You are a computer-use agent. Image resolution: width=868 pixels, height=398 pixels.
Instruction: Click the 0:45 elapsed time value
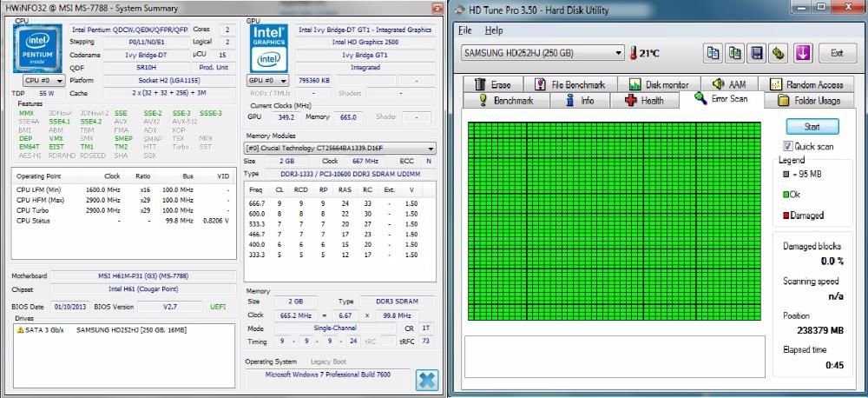835,365
